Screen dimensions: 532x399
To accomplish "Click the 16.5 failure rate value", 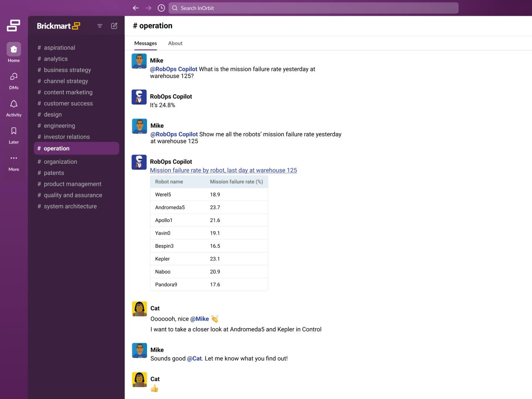I will 215,246.
